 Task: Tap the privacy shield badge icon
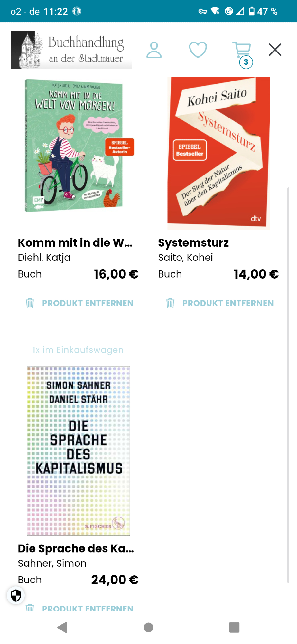(x=16, y=595)
